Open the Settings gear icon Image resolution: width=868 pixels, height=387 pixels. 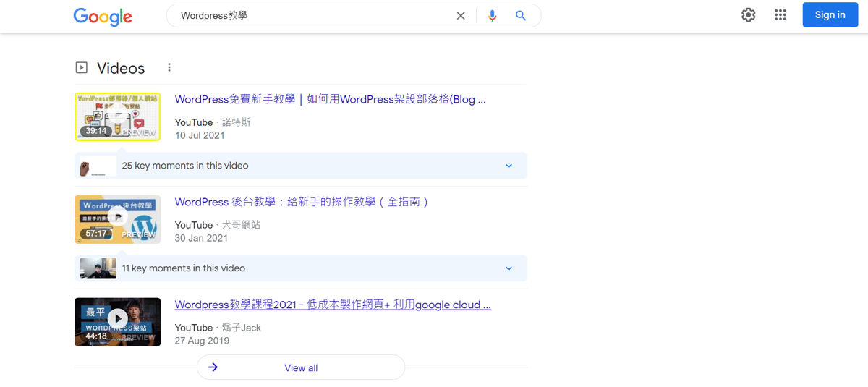pyautogui.click(x=749, y=15)
